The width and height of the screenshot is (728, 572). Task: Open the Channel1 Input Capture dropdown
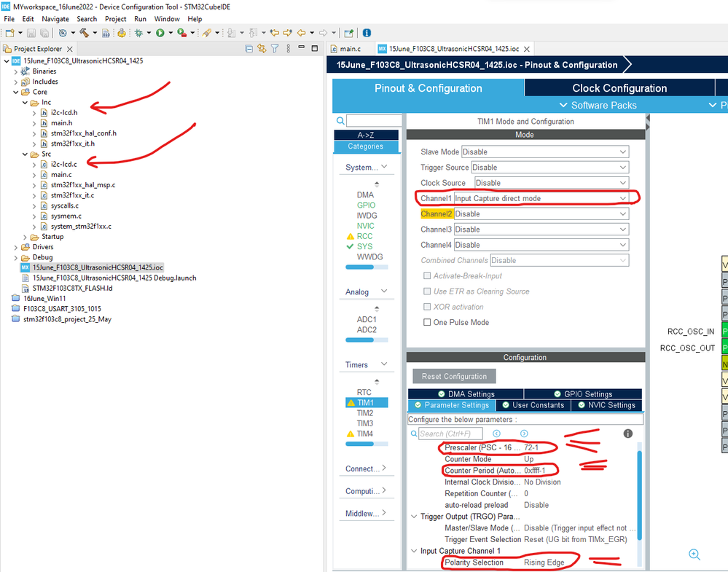pyautogui.click(x=541, y=198)
